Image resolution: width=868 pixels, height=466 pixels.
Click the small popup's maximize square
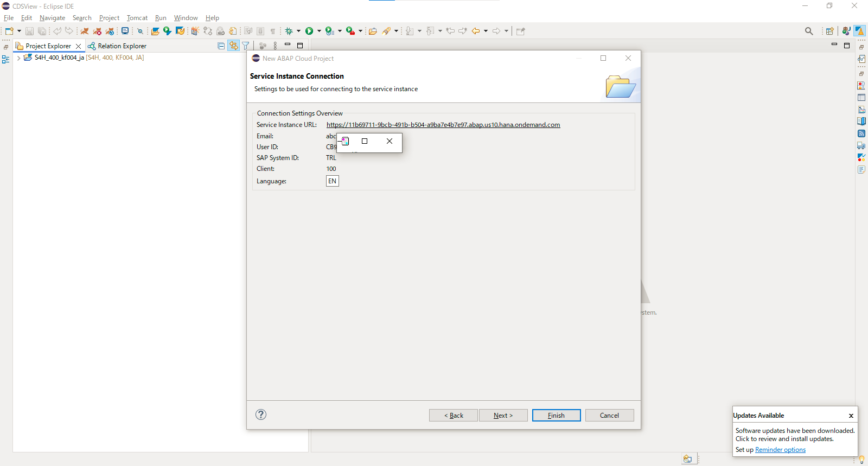pyautogui.click(x=365, y=141)
